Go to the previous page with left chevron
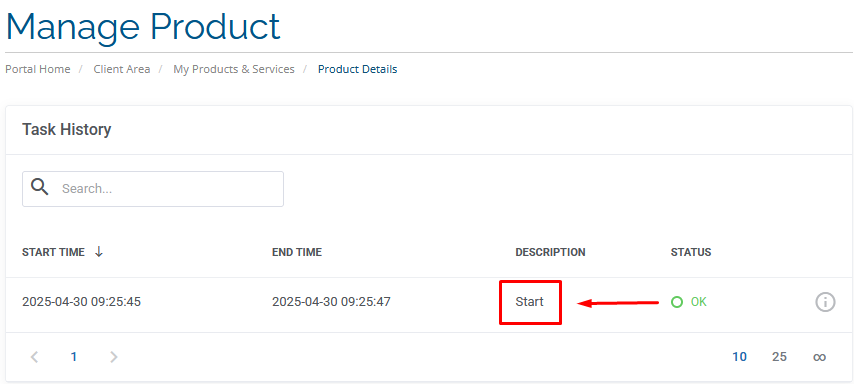 pyautogui.click(x=34, y=357)
